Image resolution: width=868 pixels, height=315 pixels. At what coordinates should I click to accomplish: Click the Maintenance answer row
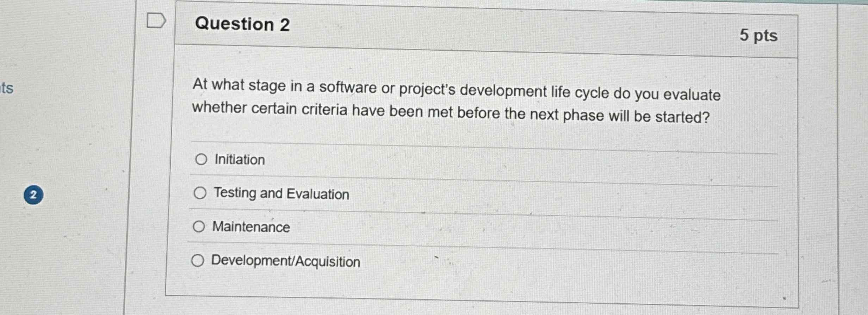click(x=251, y=227)
